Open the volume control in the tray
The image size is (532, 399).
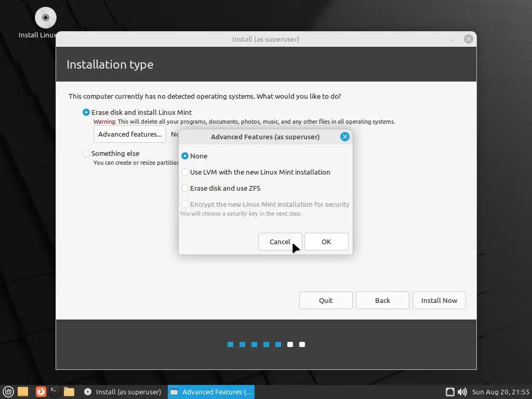(x=462, y=392)
